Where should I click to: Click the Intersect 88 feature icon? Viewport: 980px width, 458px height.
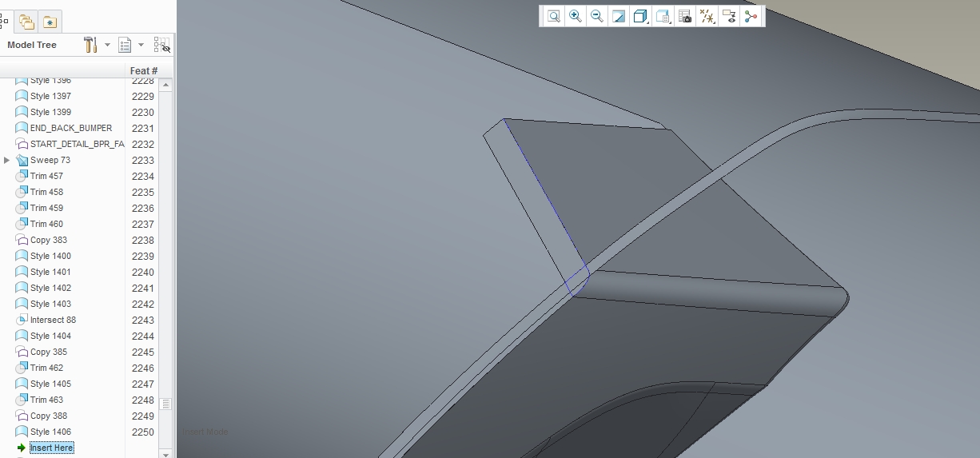pos(22,320)
